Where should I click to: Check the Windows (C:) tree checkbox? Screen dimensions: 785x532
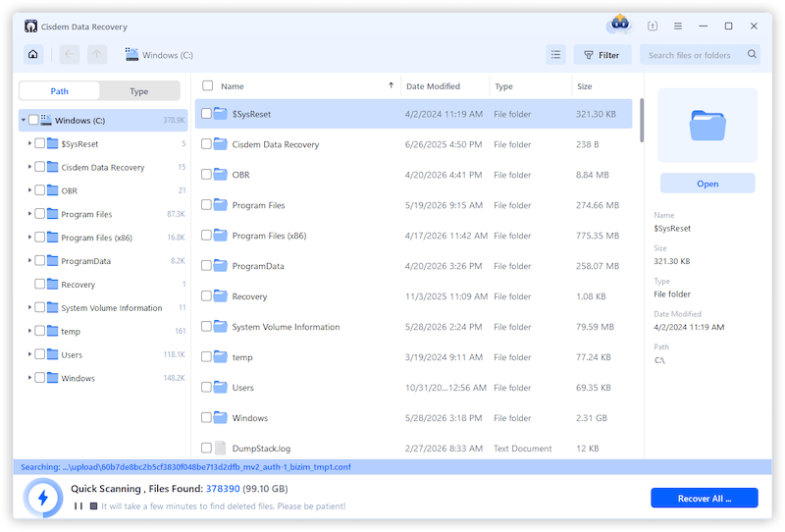tap(33, 120)
